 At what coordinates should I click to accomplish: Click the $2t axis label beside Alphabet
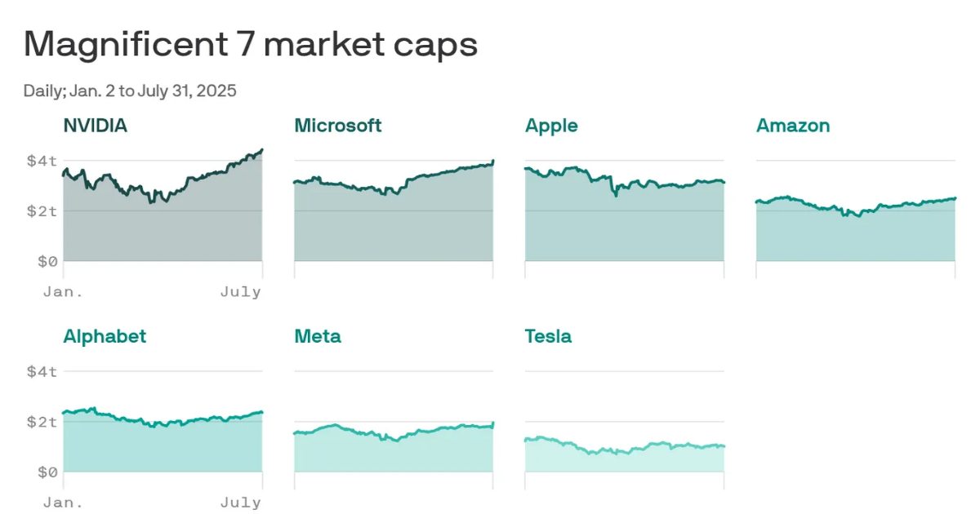[42, 422]
